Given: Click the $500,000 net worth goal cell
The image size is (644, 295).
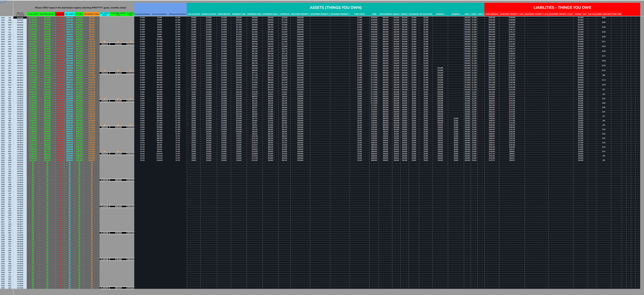Looking at the screenshot, I should click(104, 44).
